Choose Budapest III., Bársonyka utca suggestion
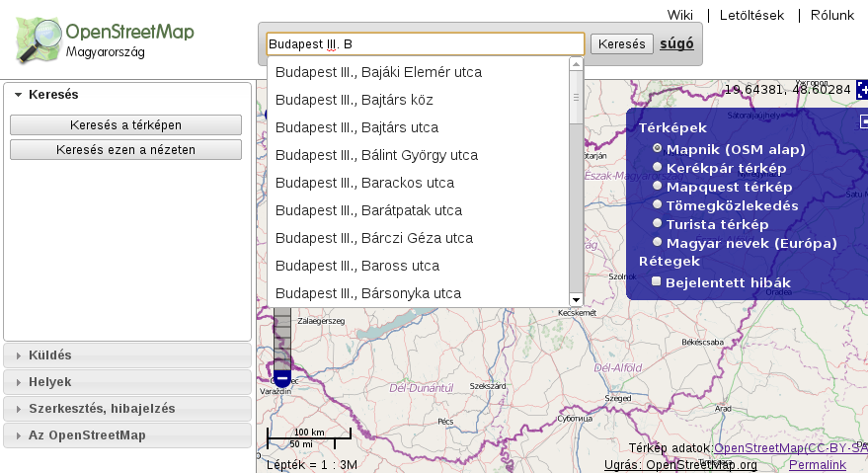The image size is (868, 473). pos(418,293)
